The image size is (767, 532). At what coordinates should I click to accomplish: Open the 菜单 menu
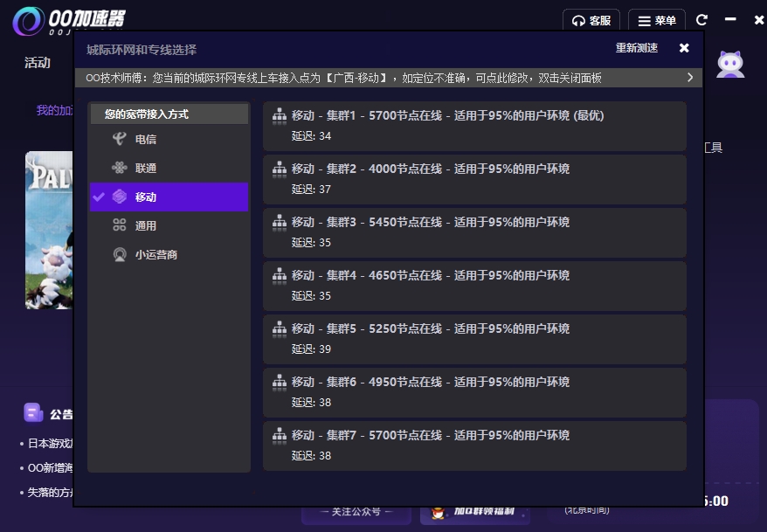pyautogui.click(x=657, y=21)
